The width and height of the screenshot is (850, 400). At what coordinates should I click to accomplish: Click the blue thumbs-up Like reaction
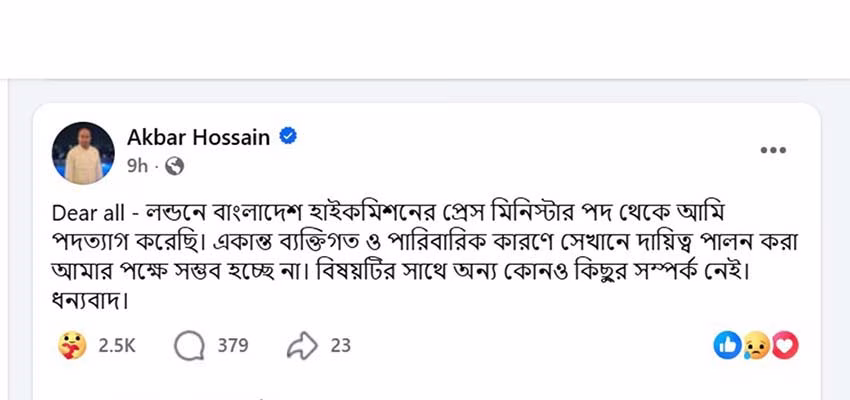726,346
